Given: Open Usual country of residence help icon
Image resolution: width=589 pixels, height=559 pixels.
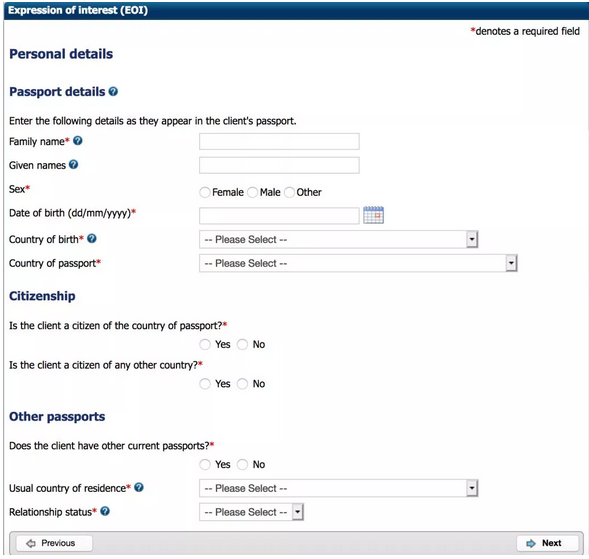Looking at the screenshot, I should (139, 488).
